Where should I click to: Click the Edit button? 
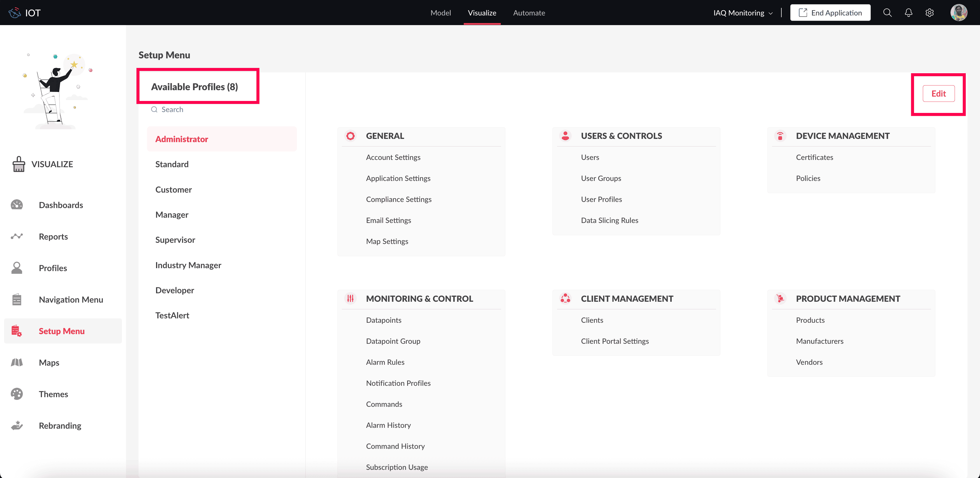click(938, 94)
